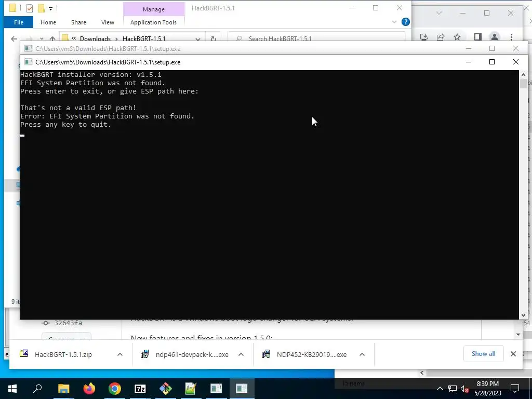Click Downloads in the address path

[96, 38]
